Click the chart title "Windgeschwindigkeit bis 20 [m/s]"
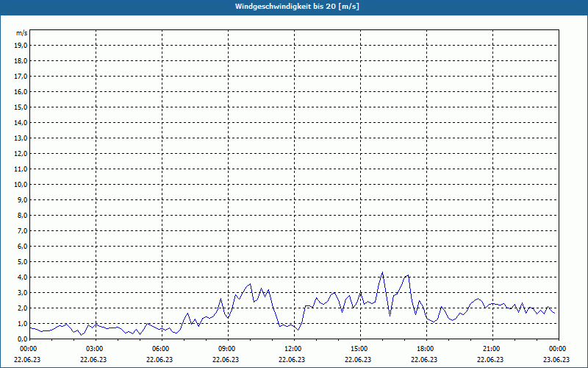The image size is (588, 368). [297, 7]
